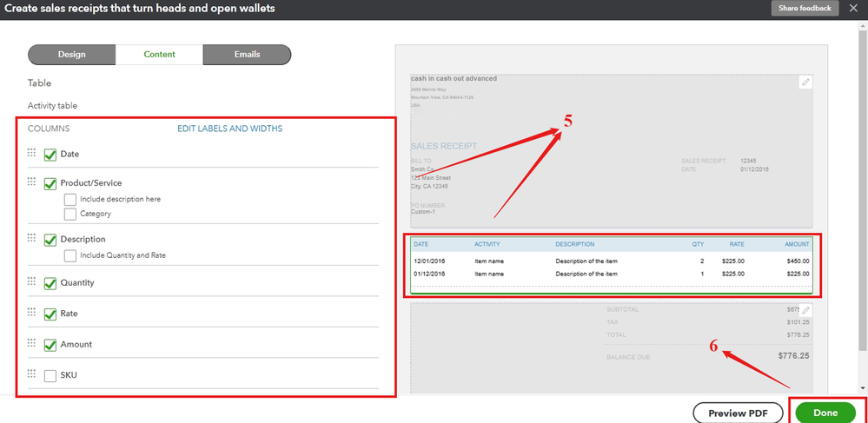
Task: Close the sales receipt customization window
Action: point(853,9)
